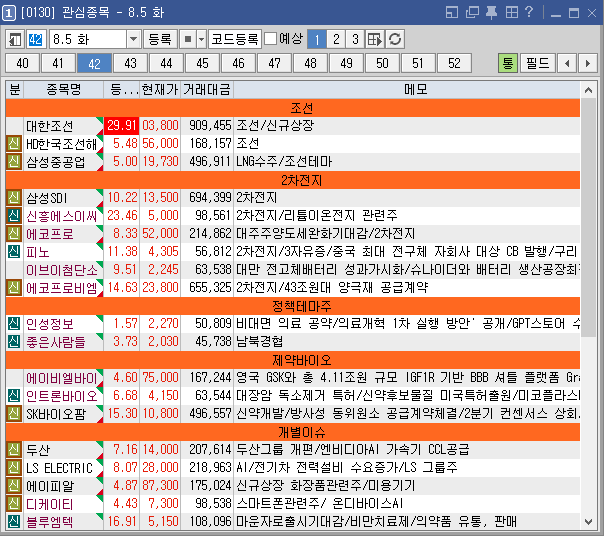Open the watchlist panel toggle icon

pyautogui.click(x=15, y=39)
